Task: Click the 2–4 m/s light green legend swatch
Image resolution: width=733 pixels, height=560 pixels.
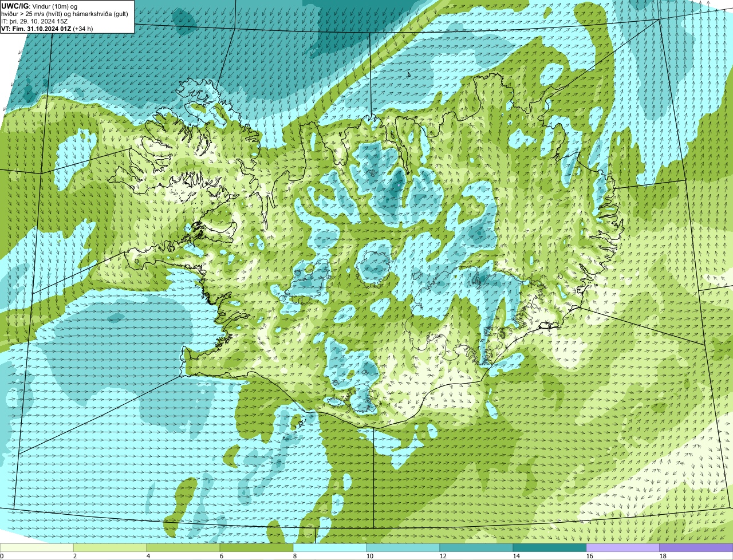Action: pyautogui.click(x=110, y=547)
